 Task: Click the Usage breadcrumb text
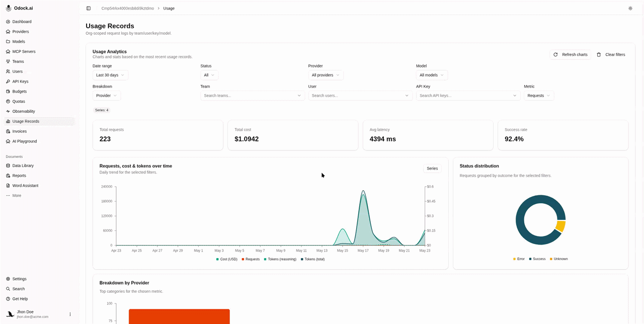(x=169, y=8)
